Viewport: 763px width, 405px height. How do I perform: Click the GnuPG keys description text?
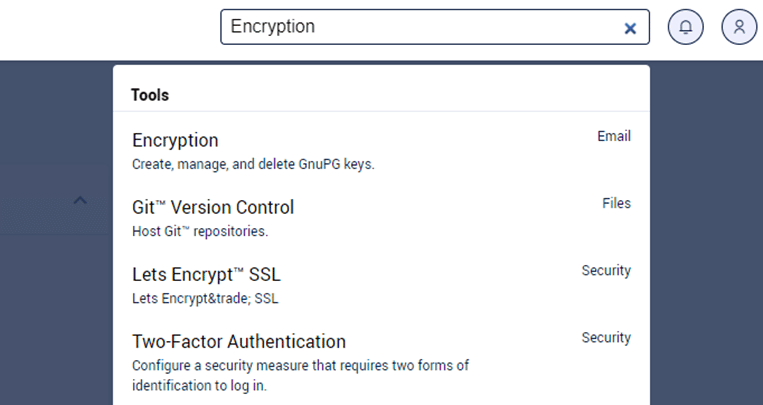click(253, 165)
